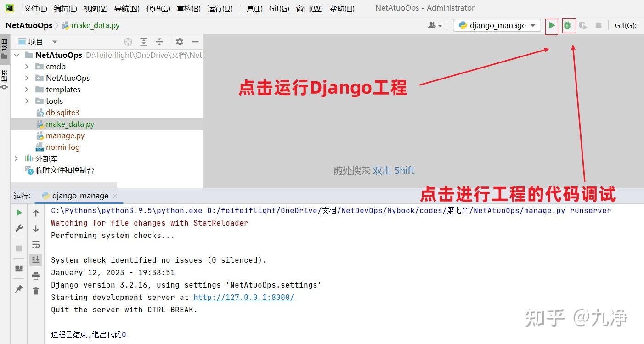Image resolution: width=644 pixels, height=344 pixels.
Task: Collapse all nodes in project tree
Action: point(159,41)
